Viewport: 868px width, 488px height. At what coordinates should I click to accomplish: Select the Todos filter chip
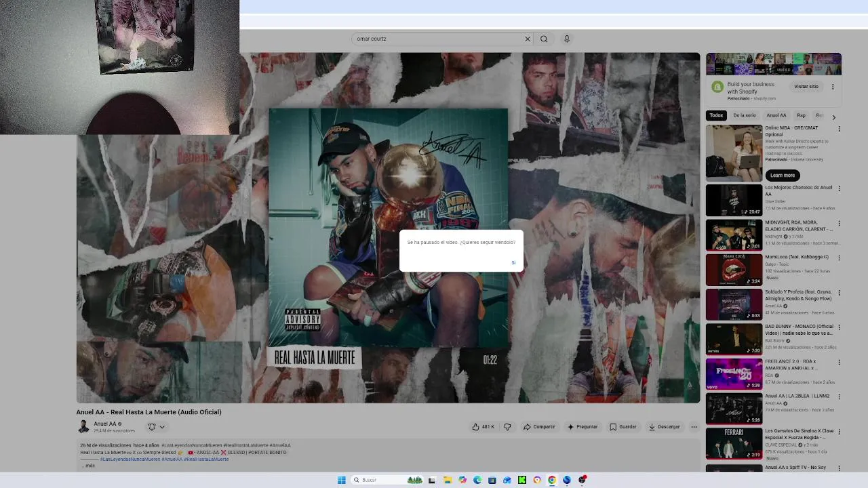point(716,115)
